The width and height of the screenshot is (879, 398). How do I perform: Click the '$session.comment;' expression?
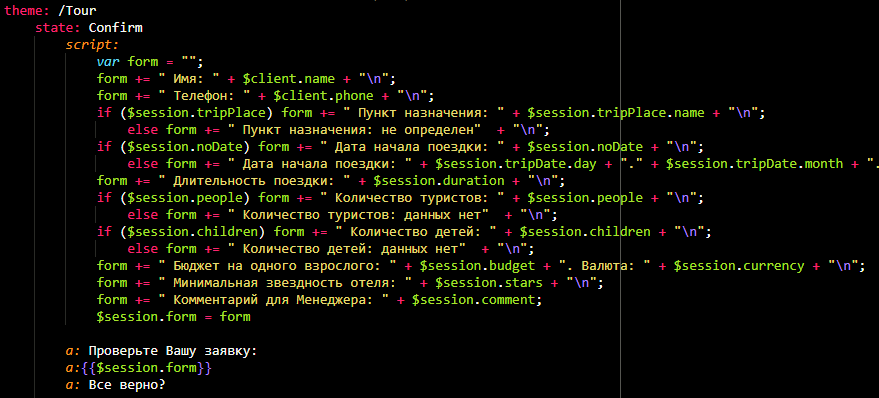pos(477,300)
